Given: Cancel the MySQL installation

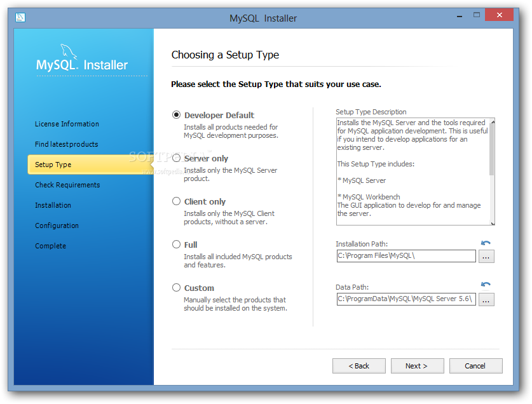Looking at the screenshot, I should click(475, 366).
